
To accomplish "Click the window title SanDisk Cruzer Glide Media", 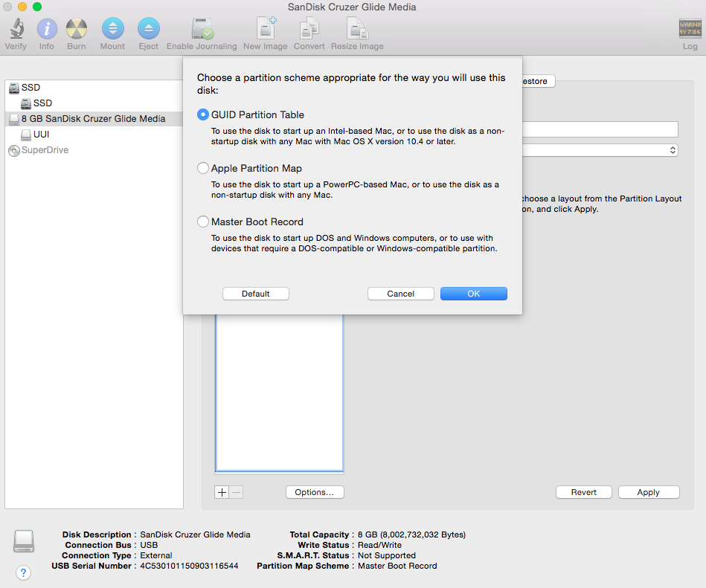I will (352, 7).
